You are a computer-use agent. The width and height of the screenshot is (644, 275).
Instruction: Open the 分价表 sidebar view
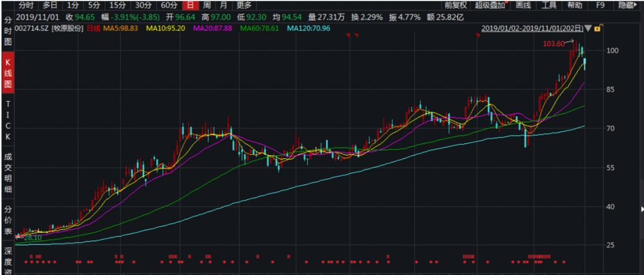[8, 221]
